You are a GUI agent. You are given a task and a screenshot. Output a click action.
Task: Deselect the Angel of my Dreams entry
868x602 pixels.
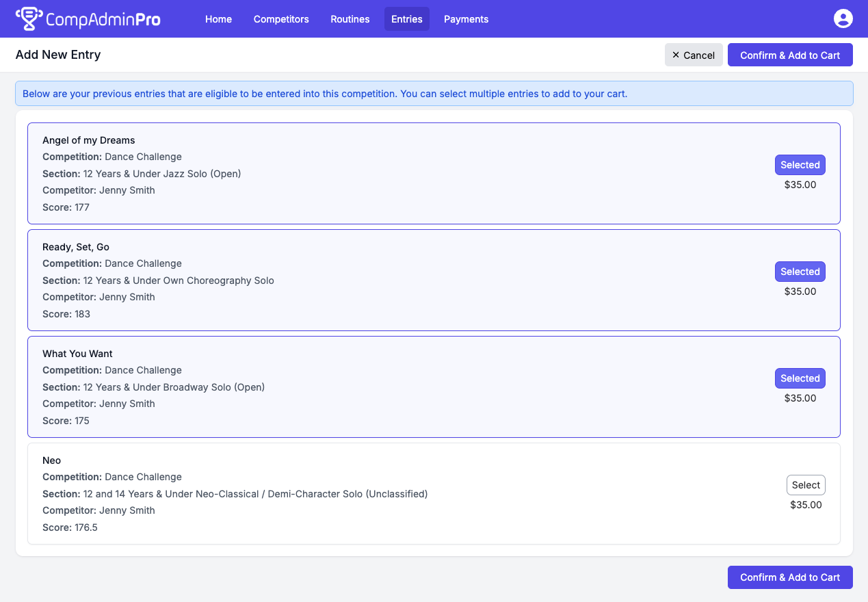point(800,165)
